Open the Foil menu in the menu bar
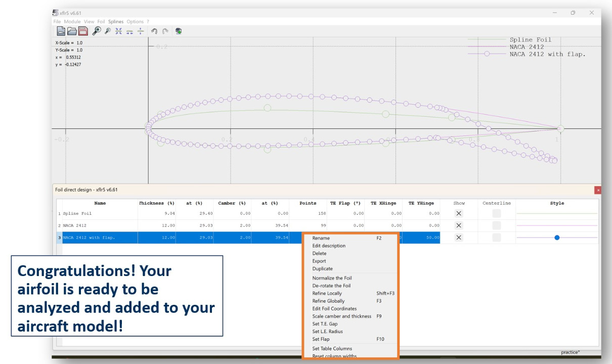This screenshot has height=364, width=612. 101,22
